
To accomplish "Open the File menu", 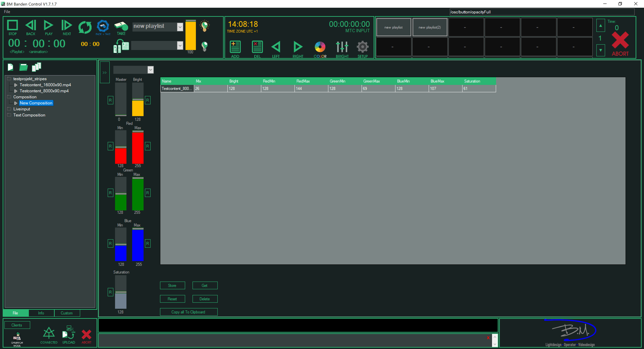I will 7,12.
